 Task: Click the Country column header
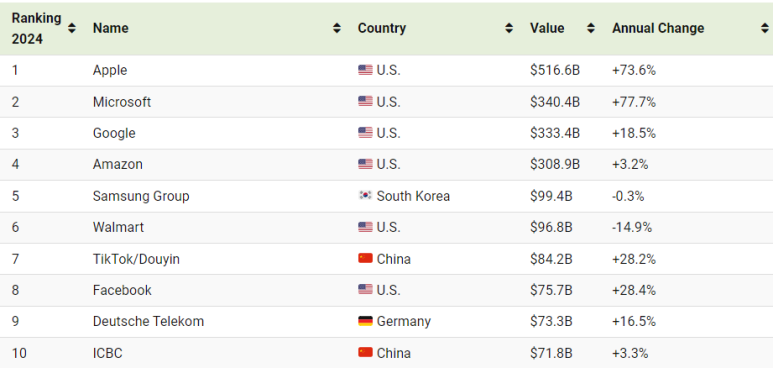[x=382, y=28]
